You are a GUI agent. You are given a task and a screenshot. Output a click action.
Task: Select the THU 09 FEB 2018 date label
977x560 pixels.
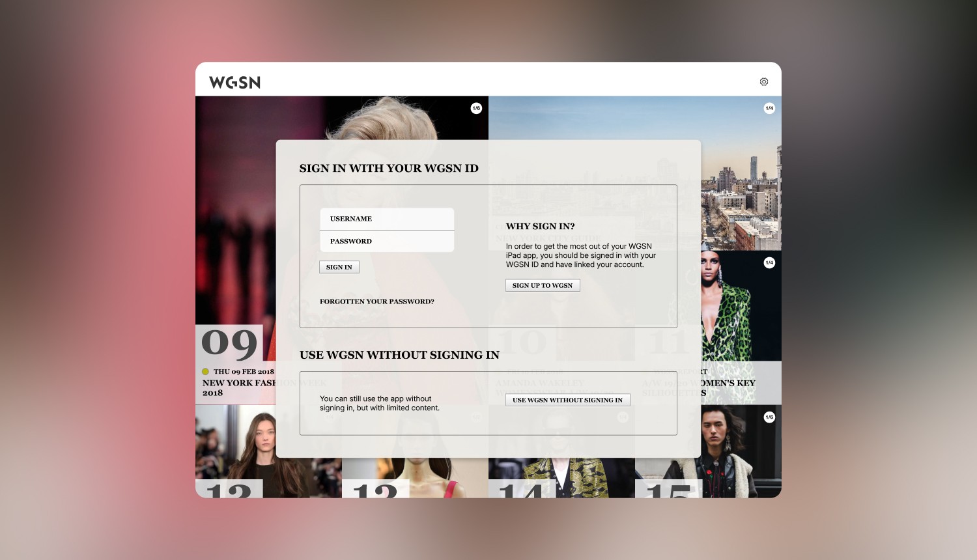pyautogui.click(x=244, y=372)
